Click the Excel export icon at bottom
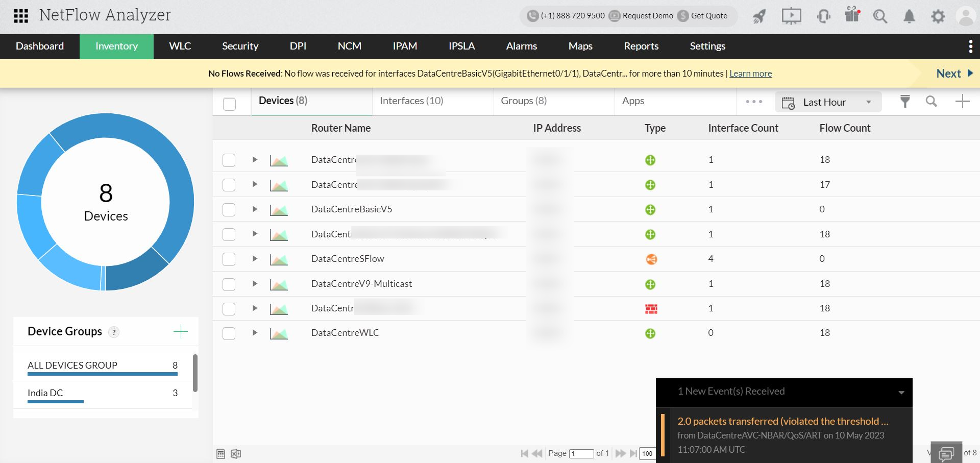The height and width of the screenshot is (463, 980). pos(236,454)
